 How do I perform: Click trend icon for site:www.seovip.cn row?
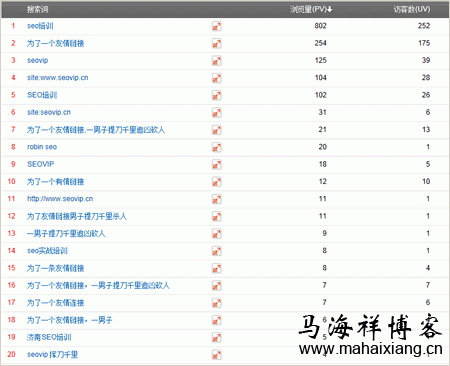coord(217,78)
